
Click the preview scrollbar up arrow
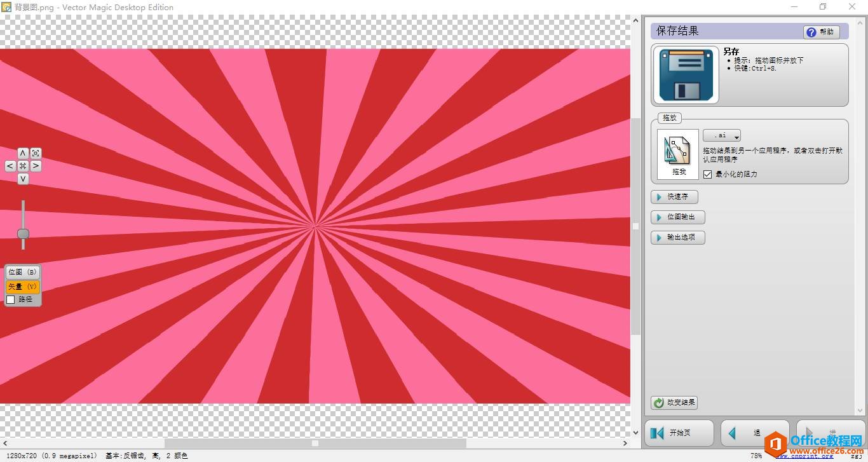pos(635,21)
